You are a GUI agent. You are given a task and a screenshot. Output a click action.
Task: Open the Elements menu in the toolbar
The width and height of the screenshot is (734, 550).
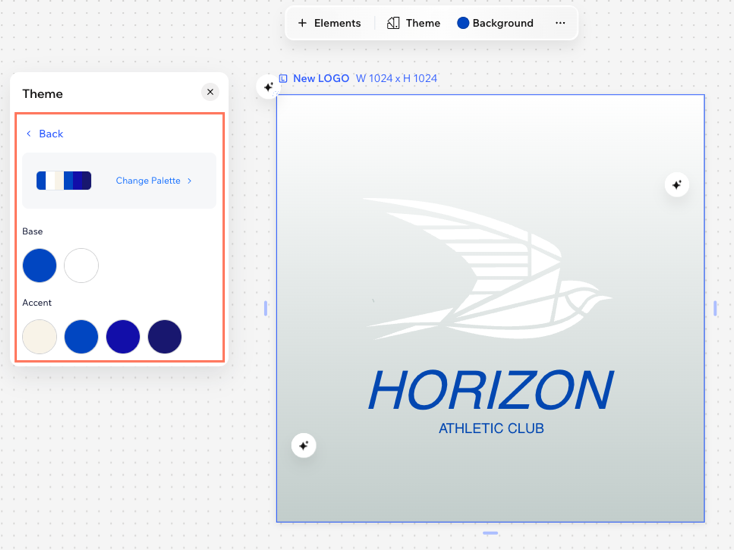330,23
